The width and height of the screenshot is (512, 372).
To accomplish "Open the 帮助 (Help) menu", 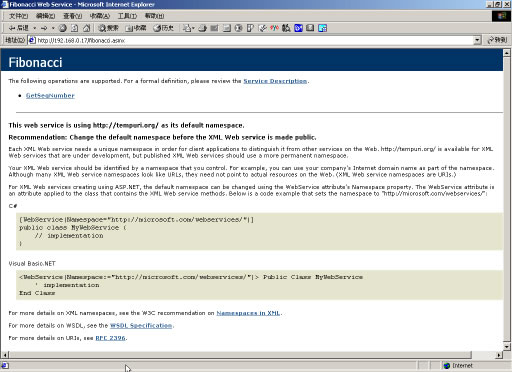I will coord(154,16).
